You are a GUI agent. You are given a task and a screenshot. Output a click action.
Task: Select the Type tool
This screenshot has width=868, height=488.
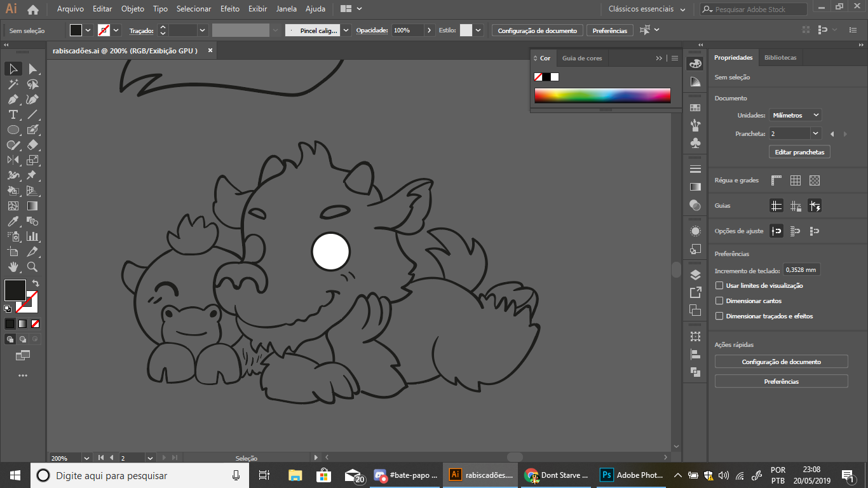coord(13,114)
